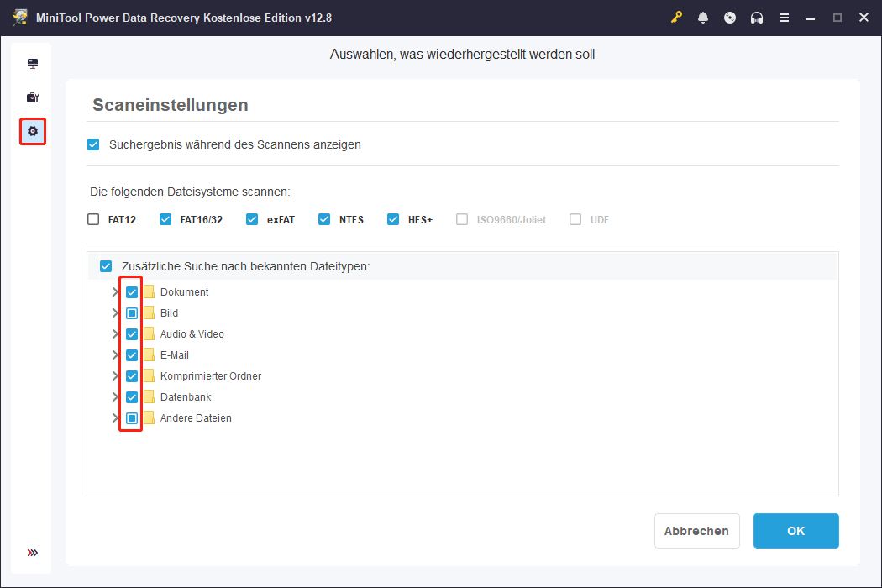Close the MiniTool window

864,18
